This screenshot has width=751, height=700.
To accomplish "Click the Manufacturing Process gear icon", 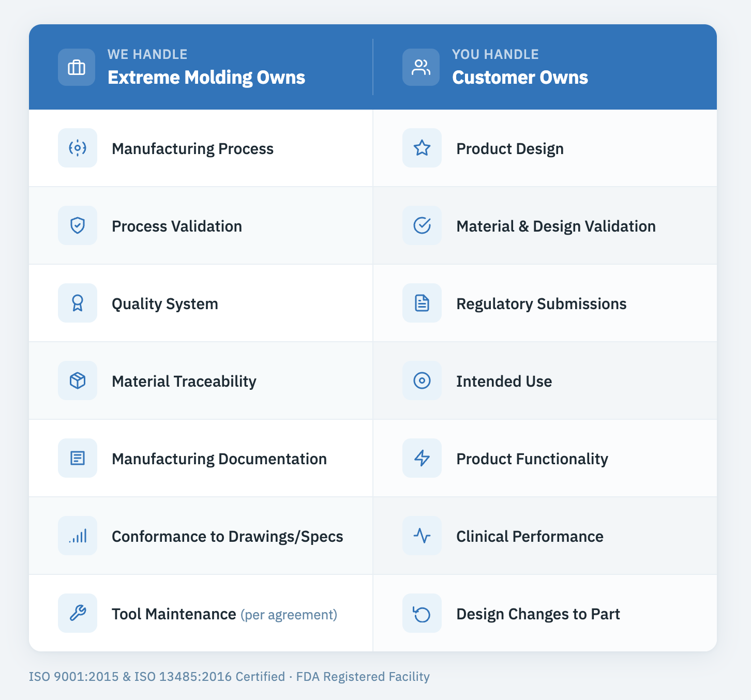I will 78,148.
